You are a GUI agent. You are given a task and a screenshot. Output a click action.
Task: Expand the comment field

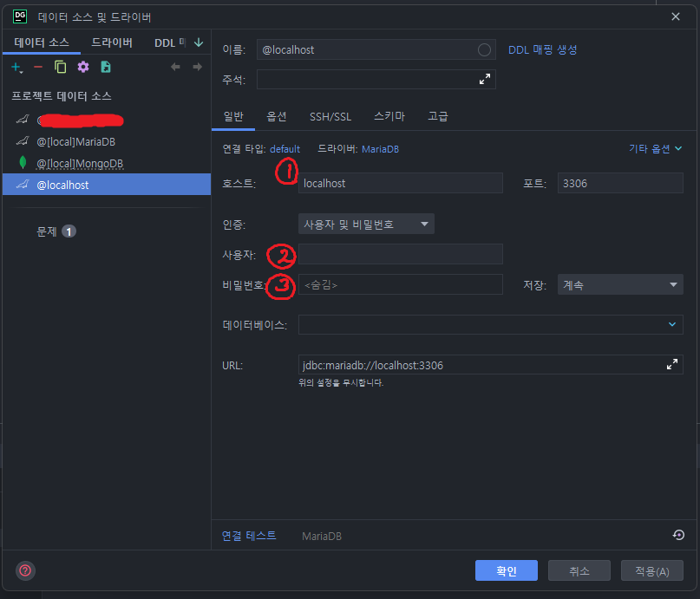tap(485, 79)
